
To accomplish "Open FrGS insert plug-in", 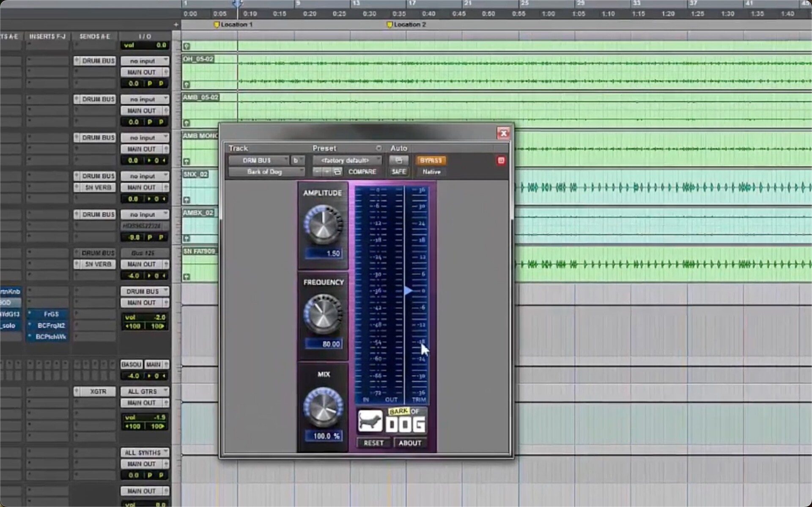I will (47, 314).
